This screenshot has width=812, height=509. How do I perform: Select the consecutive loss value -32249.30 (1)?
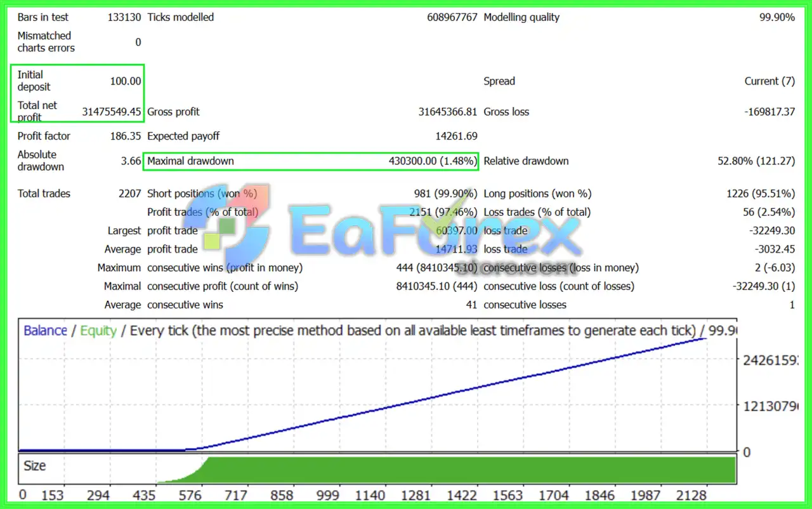point(763,286)
